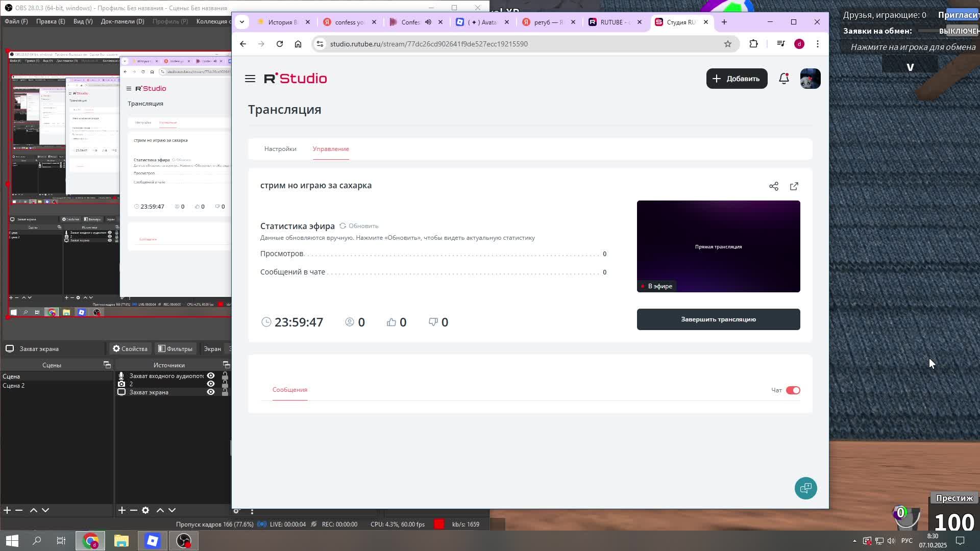Image resolution: width=980 pixels, height=551 pixels.
Task: Open stream in new window icon
Action: click(794, 186)
